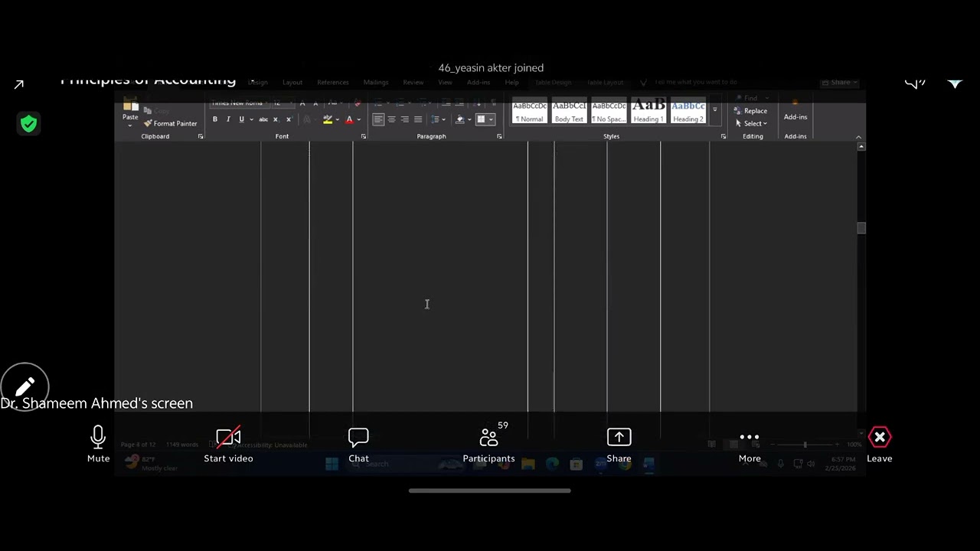The width and height of the screenshot is (980, 551).
Task: Tap the green security shield icon
Action: tap(29, 124)
